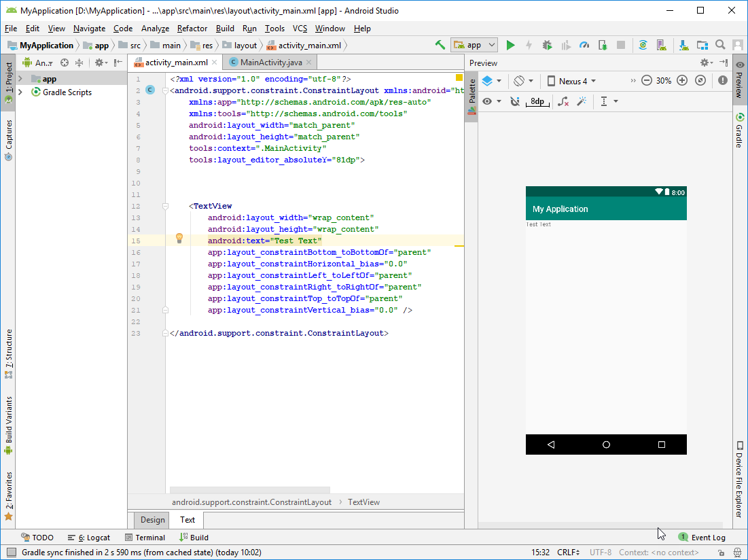Open the Preview panel gear settings menu
This screenshot has width=748, height=560.
coord(706,63)
